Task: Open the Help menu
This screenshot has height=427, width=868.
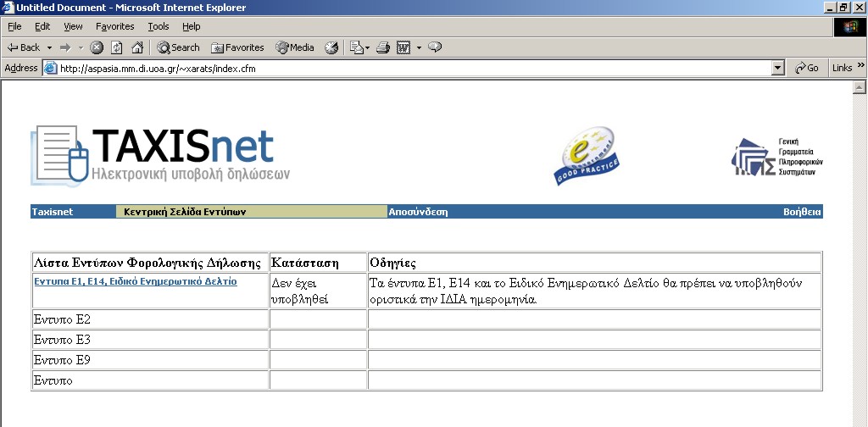Action: click(192, 26)
